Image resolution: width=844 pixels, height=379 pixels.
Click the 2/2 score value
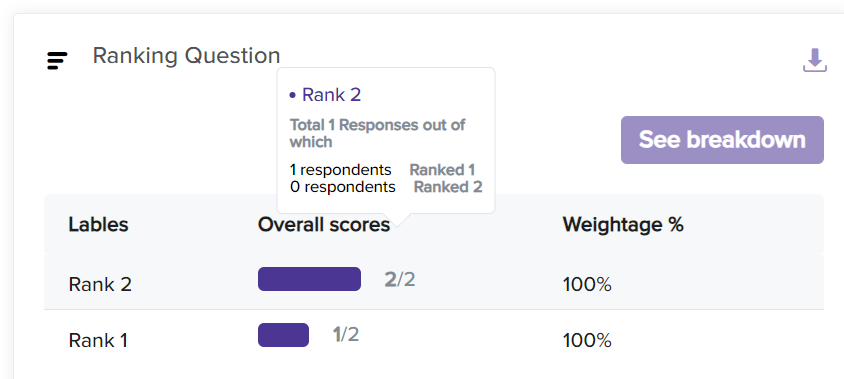tap(399, 279)
